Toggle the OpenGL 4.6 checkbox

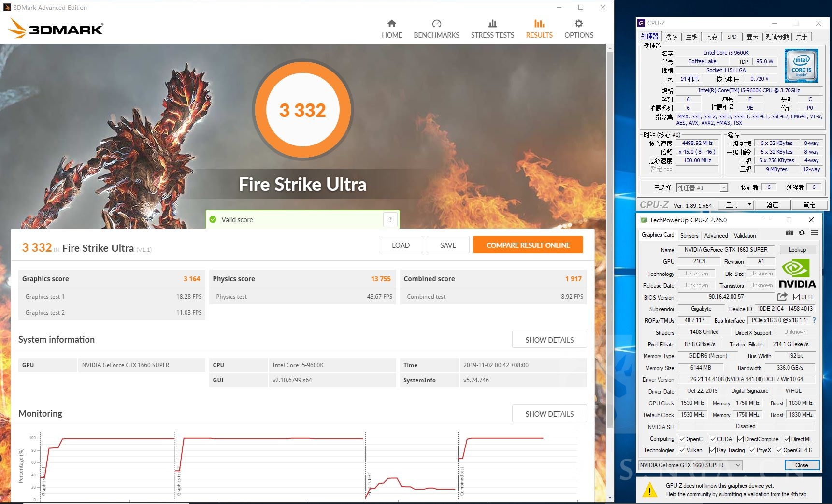tap(779, 450)
